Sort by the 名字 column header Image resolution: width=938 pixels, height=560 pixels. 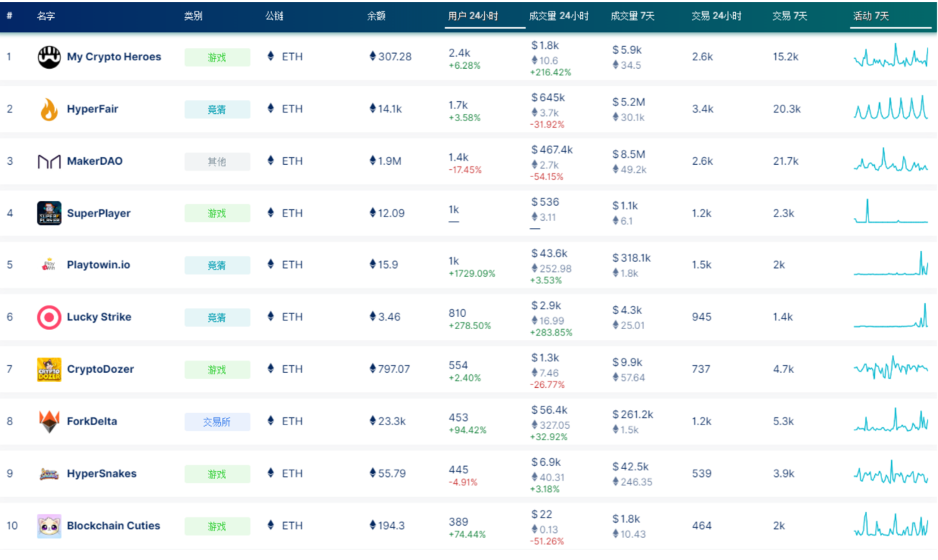tap(47, 16)
